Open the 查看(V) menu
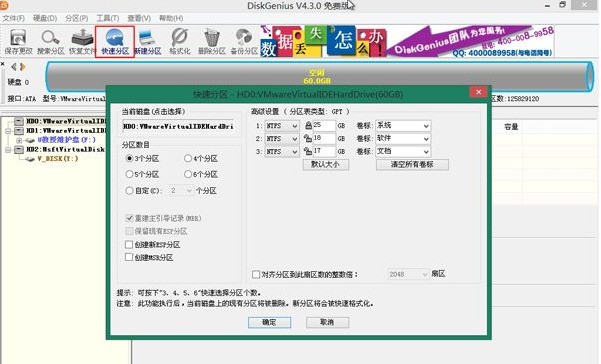601x364 pixels. [139, 18]
